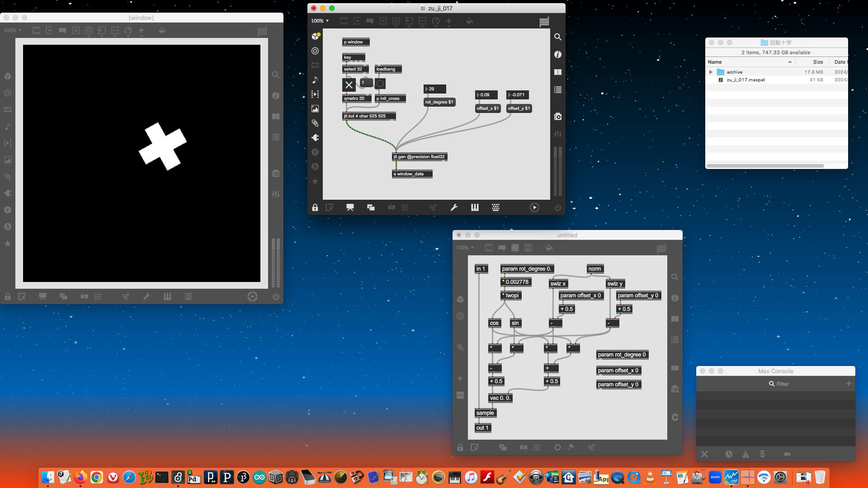
Task: Click the rot_degree number box showing 29
Action: coord(436,89)
